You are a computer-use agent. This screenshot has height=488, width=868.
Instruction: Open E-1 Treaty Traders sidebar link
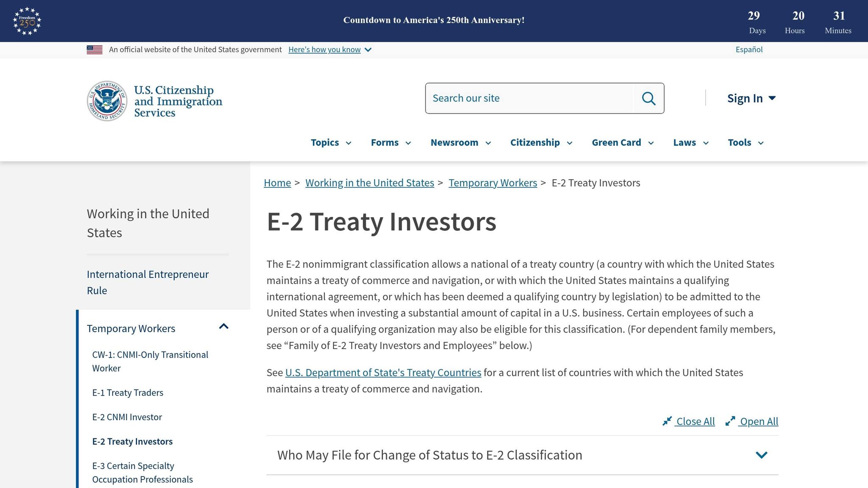click(128, 393)
